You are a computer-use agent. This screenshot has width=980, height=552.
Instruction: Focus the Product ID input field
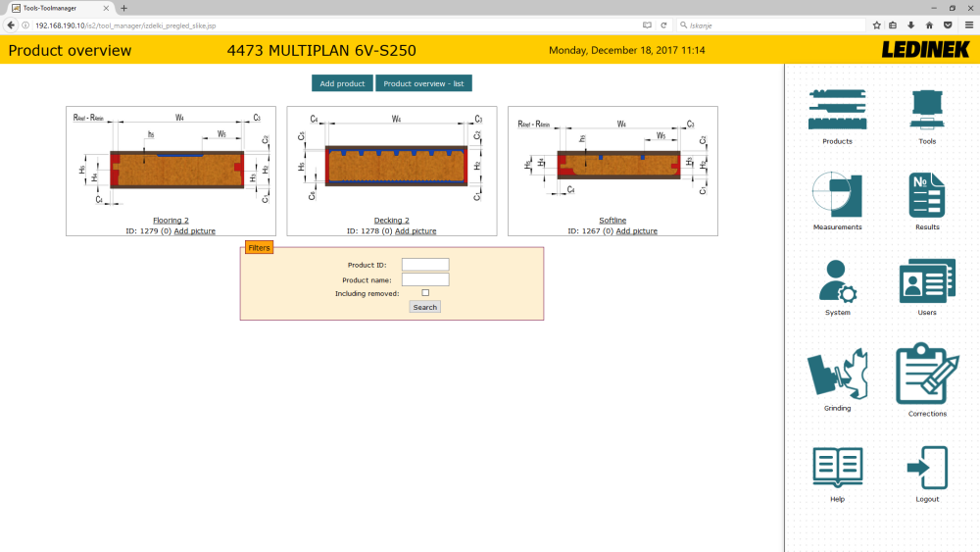425,265
